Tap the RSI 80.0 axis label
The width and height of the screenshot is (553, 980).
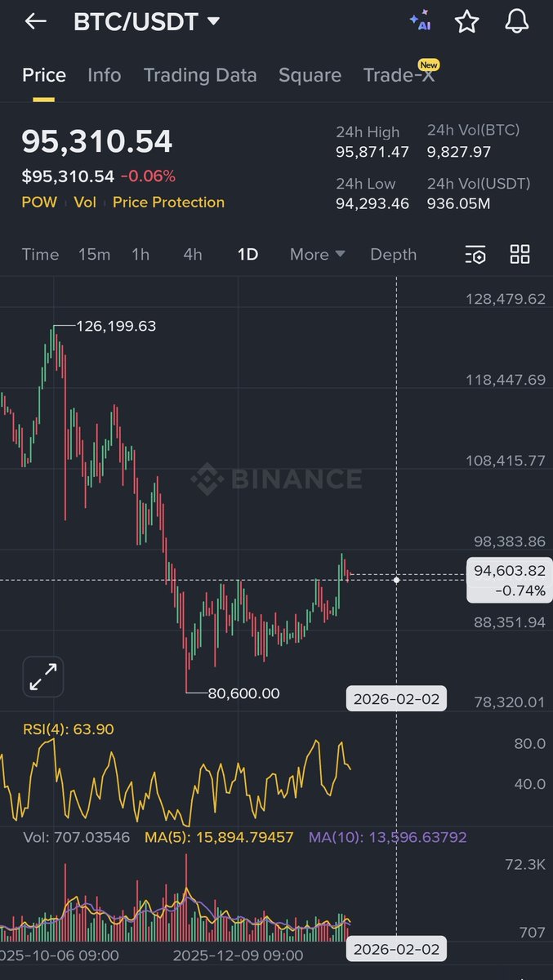pos(530,744)
